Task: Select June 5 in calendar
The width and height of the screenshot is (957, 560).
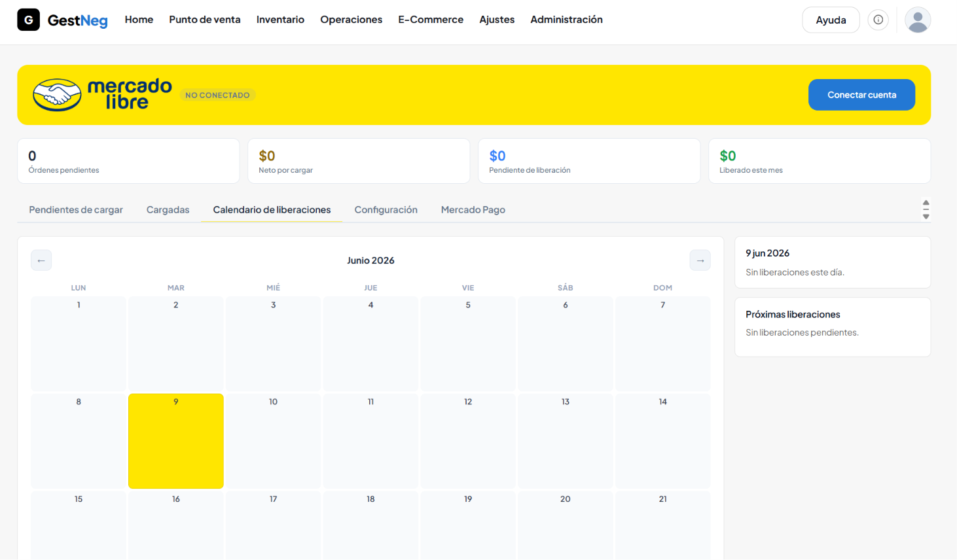Action: 468,344
